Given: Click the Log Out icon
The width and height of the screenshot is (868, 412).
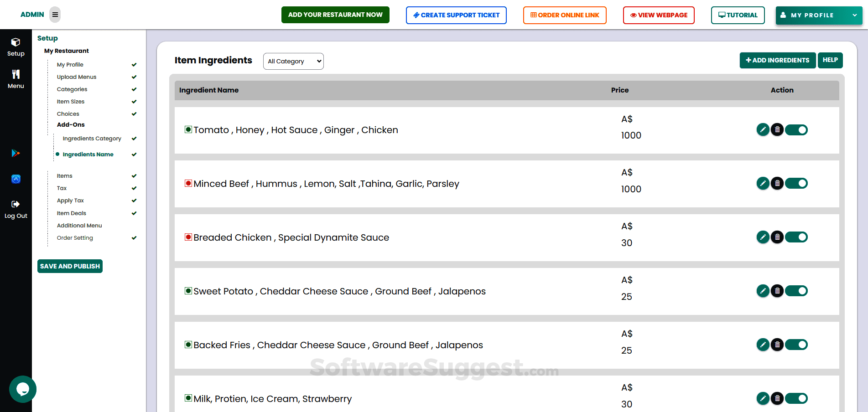Looking at the screenshot, I should (16, 204).
